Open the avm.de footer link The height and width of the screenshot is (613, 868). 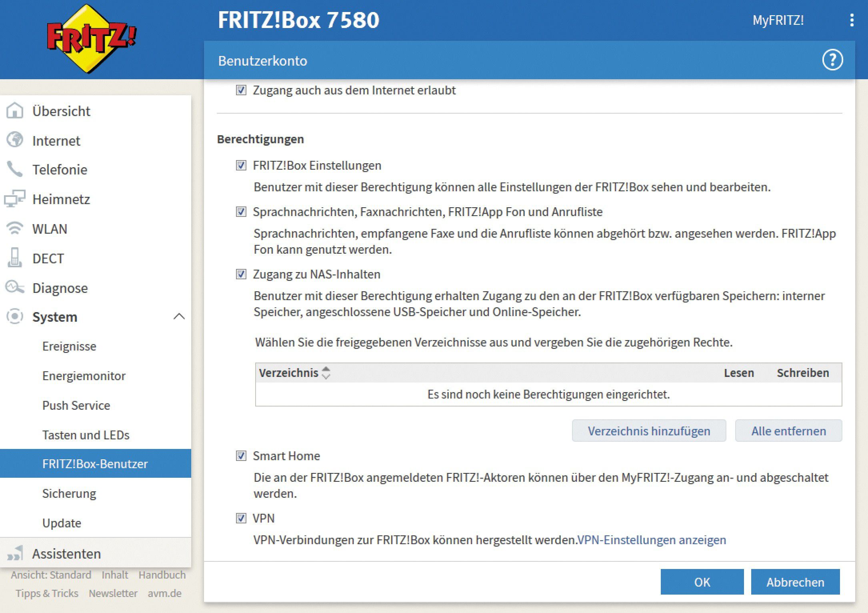click(165, 593)
